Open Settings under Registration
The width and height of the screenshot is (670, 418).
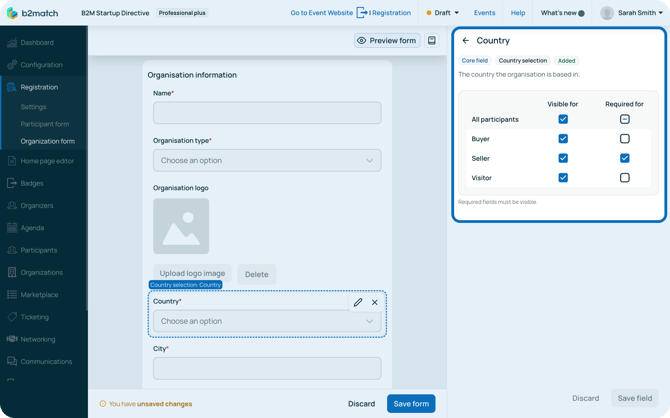click(x=33, y=107)
